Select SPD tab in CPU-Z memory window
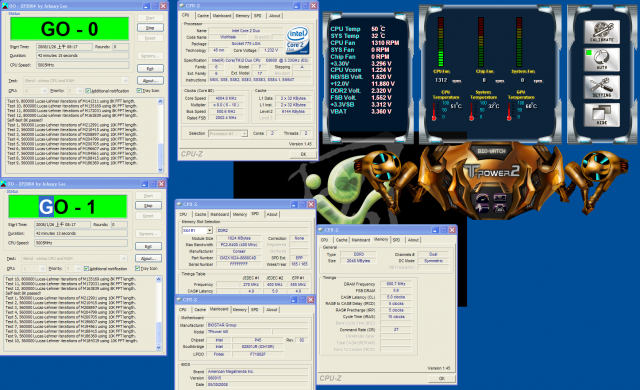This screenshot has height=390, width=640. [x=396, y=240]
